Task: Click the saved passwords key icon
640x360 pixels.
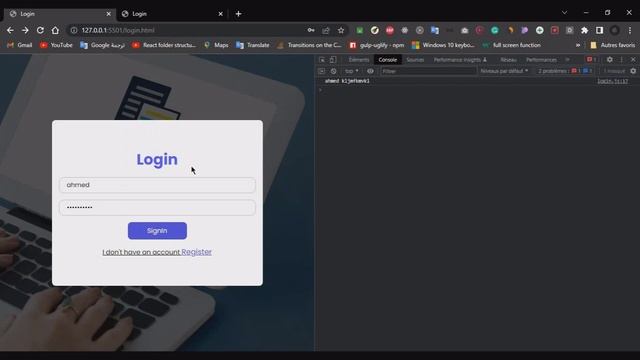Action: 311,30
